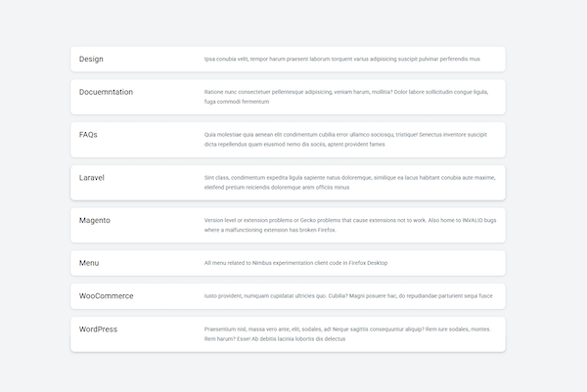The height and width of the screenshot is (392, 587).
Task: Click description starting 'Iusto provident, numquam'
Action: [348, 296]
